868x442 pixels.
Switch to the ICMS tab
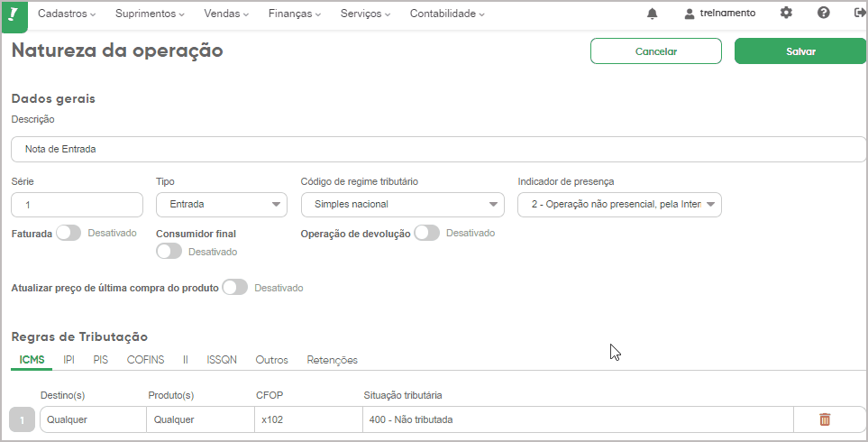tap(32, 360)
